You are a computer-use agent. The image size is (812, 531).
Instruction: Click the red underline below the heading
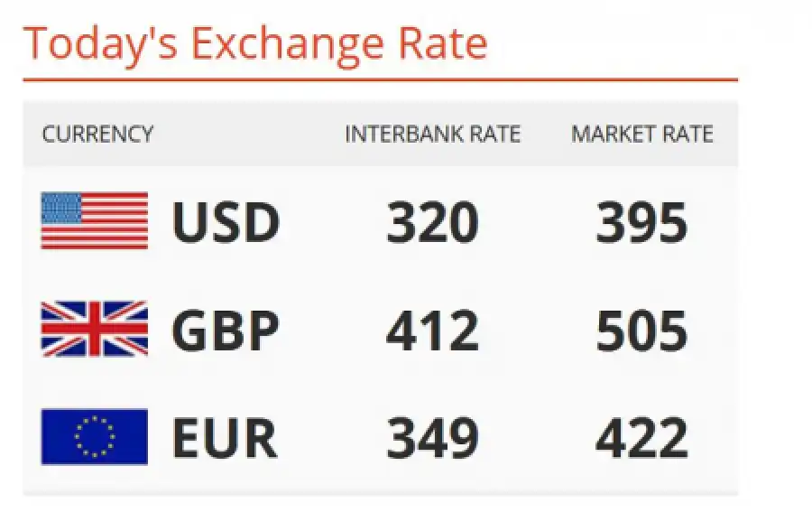click(x=381, y=79)
